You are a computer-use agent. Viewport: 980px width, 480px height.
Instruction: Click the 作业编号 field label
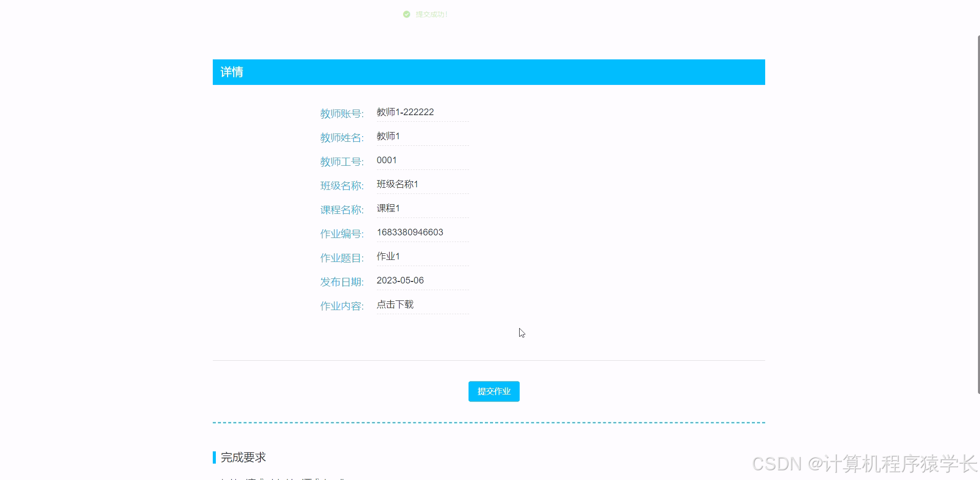point(342,234)
